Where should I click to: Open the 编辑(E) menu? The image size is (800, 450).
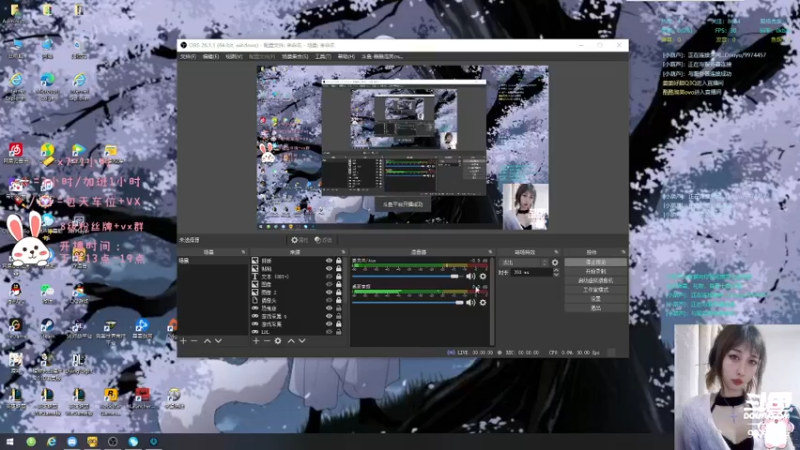pyautogui.click(x=211, y=57)
